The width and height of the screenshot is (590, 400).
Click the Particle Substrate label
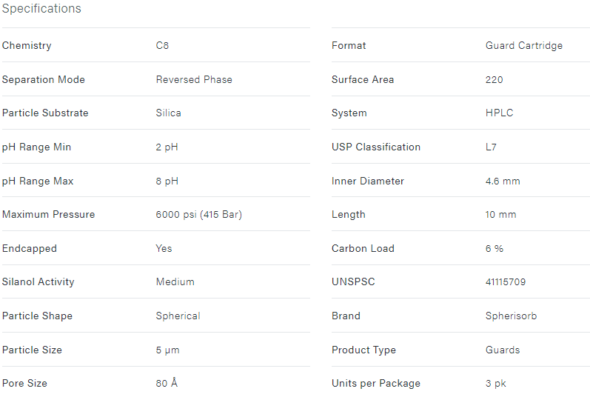coord(45,113)
